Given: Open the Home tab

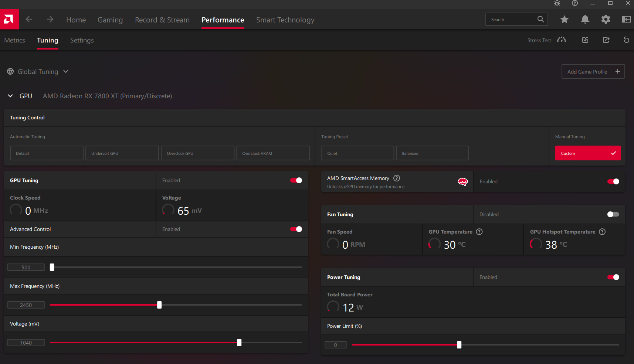Looking at the screenshot, I should 76,20.
